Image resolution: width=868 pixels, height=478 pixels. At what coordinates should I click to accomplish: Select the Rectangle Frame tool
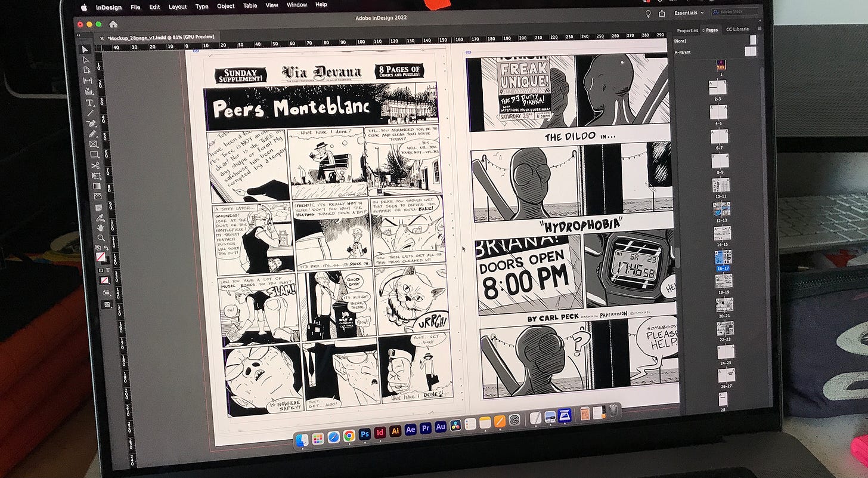tap(94, 143)
